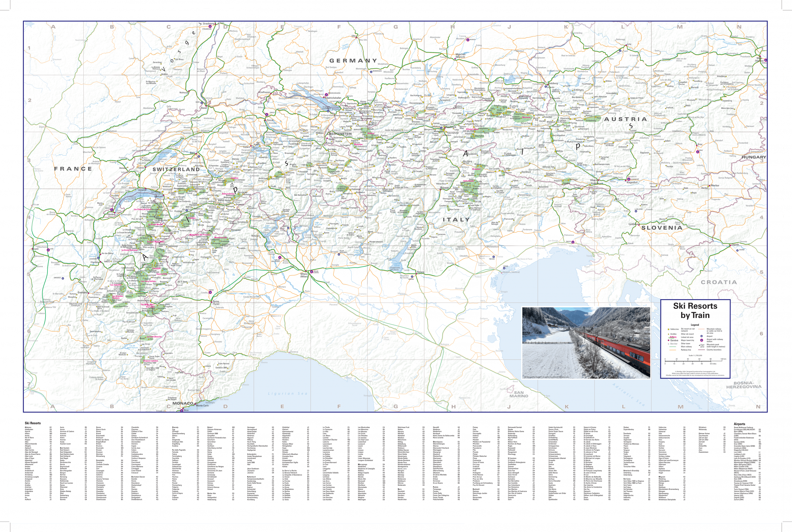
Task: Click the Torino (Turin) city label on map
Action: [x=216, y=303]
